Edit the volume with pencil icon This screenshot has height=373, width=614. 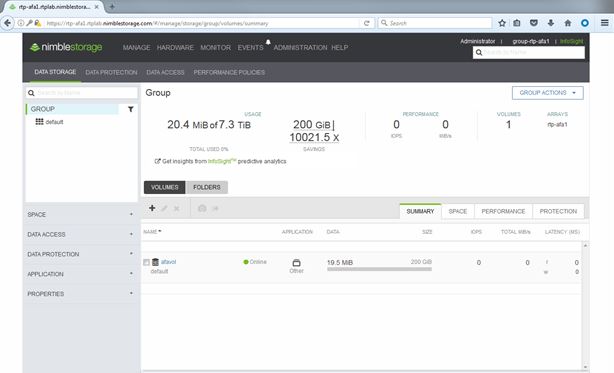164,208
